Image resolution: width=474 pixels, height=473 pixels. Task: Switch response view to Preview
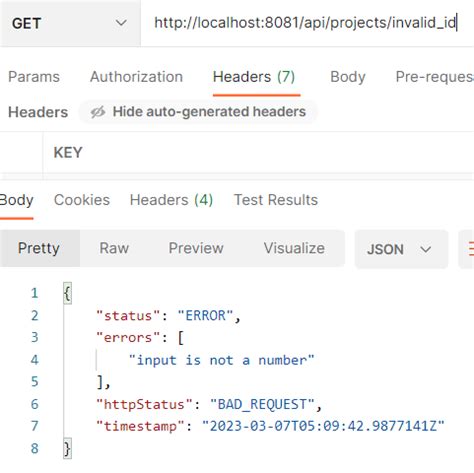196,248
